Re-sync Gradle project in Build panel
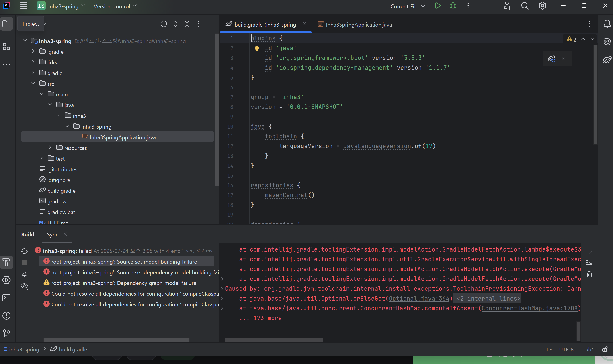Image resolution: width=613 pixels, height=364 pixels. coord(24,251)
